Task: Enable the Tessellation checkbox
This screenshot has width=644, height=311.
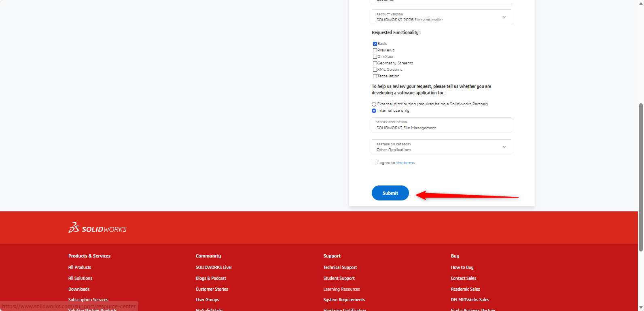Action: click(375, 76)
